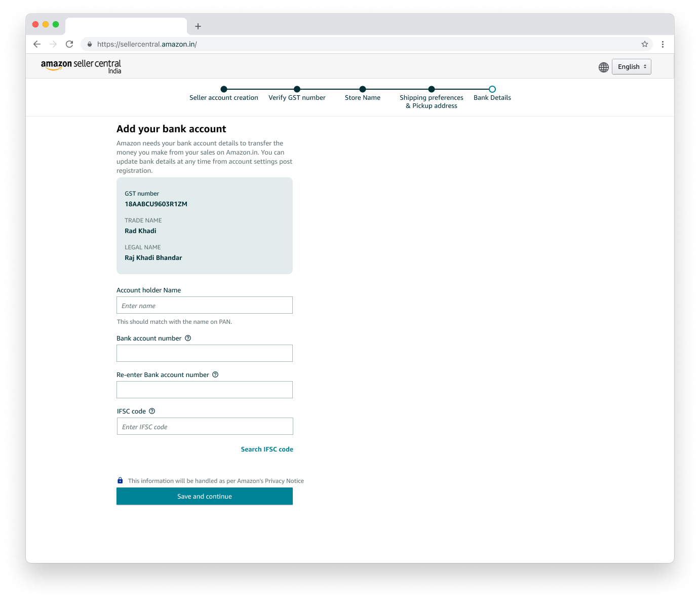The image size is (700, 601).
Task: Reload the page with refresh icon
Action: click(x=69, y=44)
